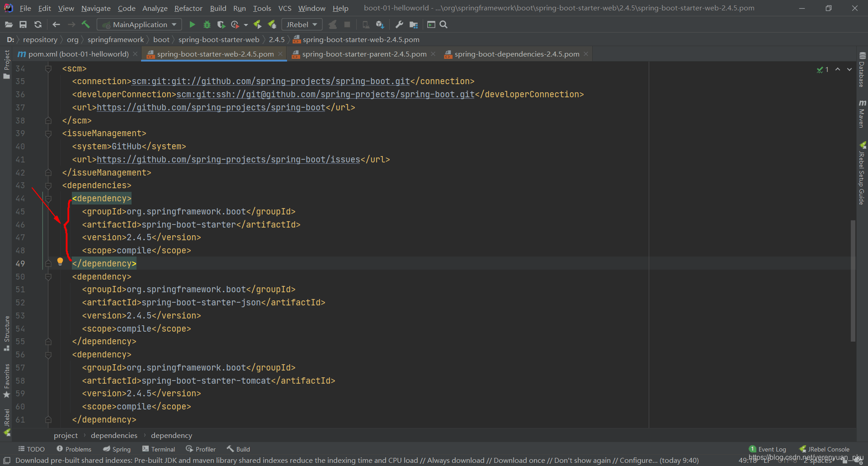Open the Structure tool window
This screenshot has height=466, width=868.
click(x=6, y=333)
